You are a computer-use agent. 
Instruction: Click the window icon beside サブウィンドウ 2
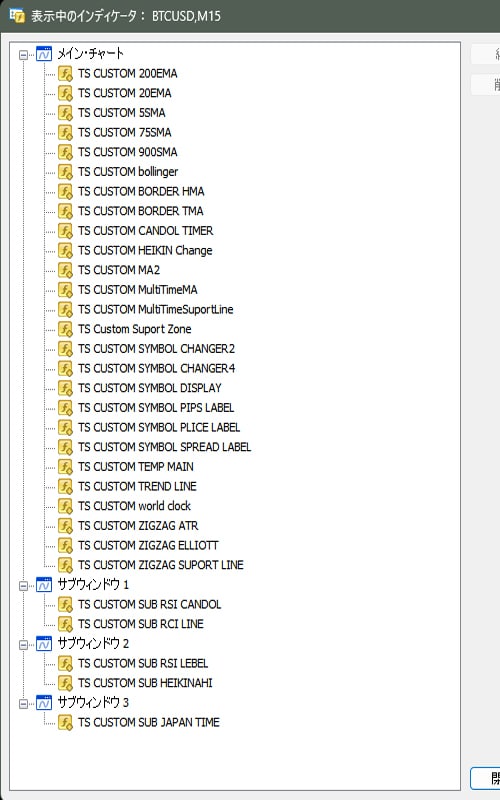pos(44,644)
